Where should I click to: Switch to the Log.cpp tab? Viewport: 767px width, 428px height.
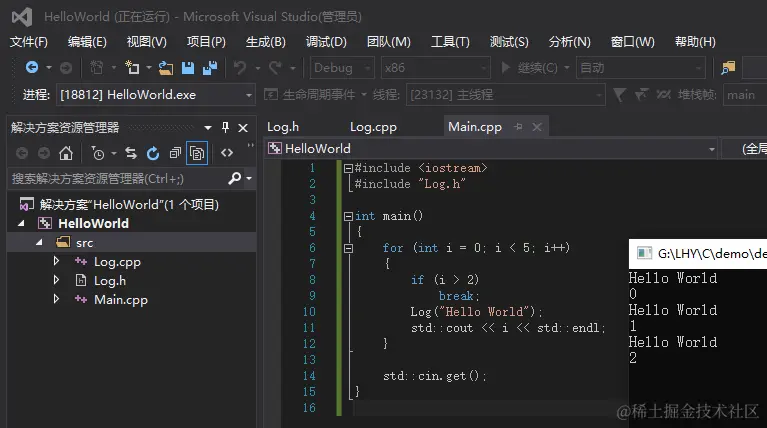coord(373,127)
